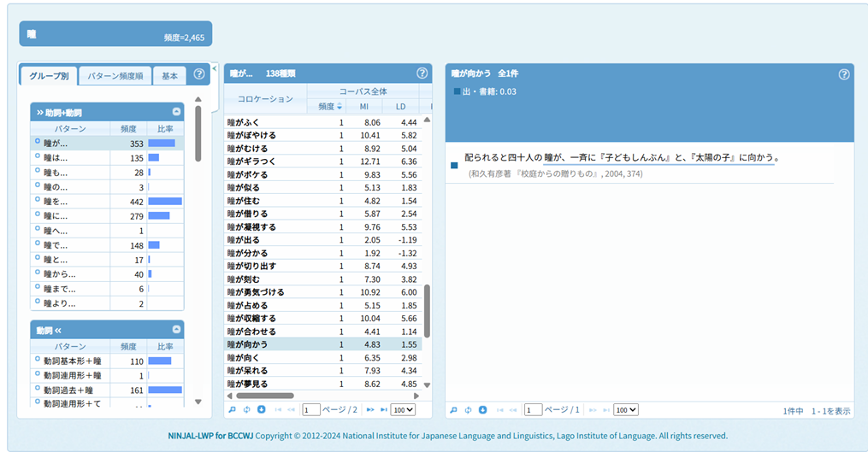Jump to last page of collocations
The image size is (868, 452).
pyautogui.click(x=382, y=410)
